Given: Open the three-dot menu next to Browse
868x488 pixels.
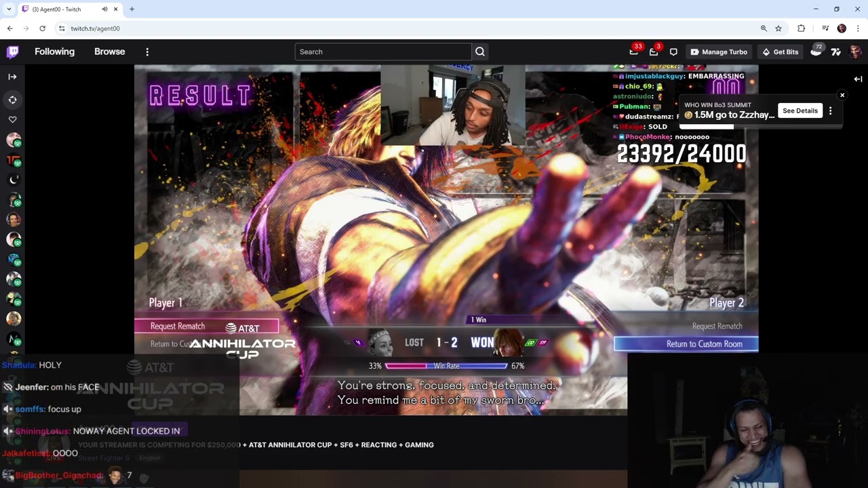Looking at the screenshot, I should (147, 52).
